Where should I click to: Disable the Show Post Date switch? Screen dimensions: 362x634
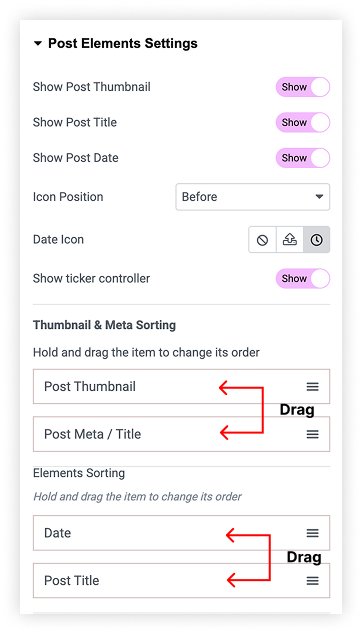pos(303,158)
